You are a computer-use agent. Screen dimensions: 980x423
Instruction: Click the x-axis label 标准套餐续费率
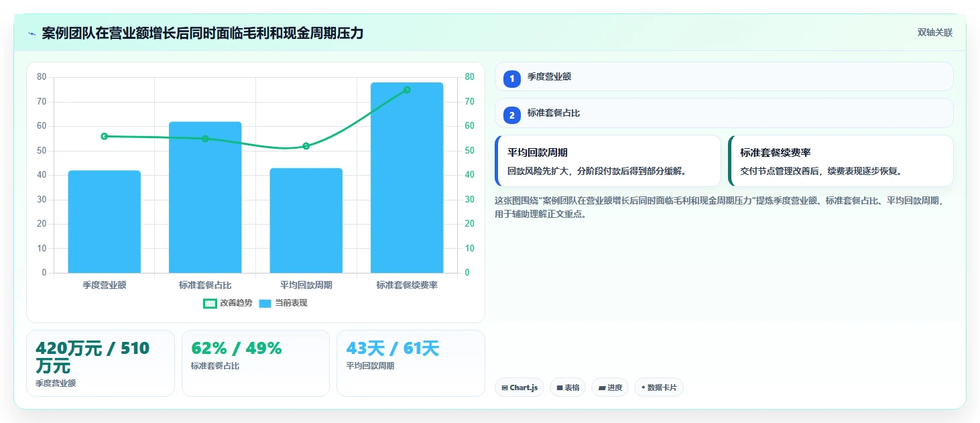click(407, 285)
